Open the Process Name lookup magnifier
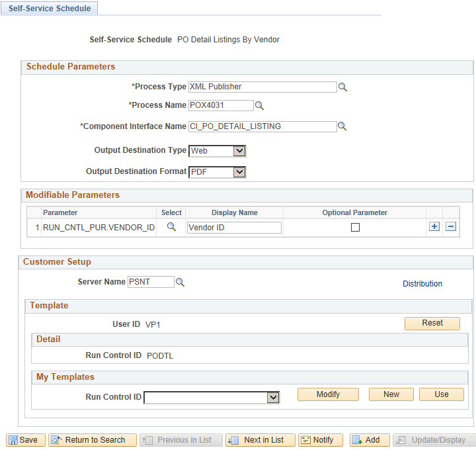The width and height of the screenshot is (476, 450). (259, 105)
